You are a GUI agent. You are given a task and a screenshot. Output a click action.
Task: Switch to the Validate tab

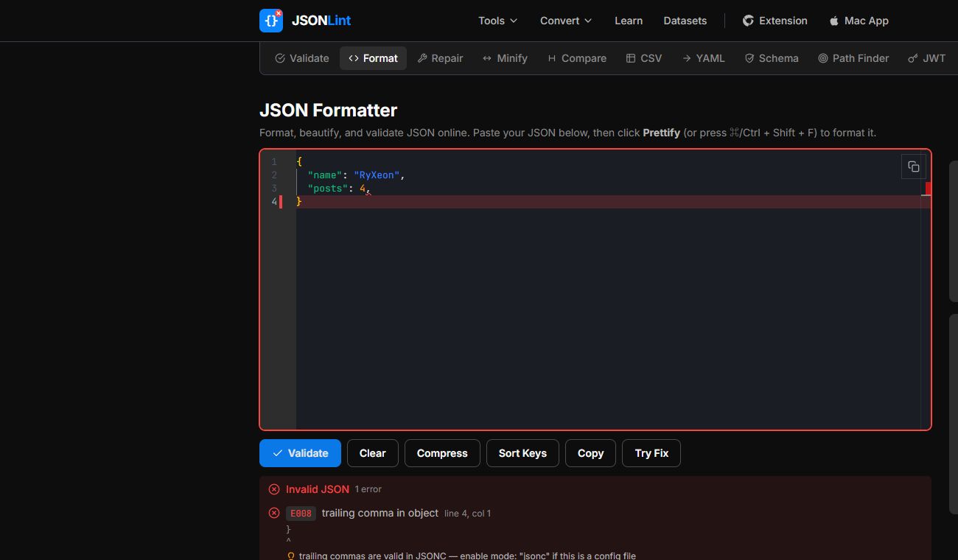[x=302, y=58]
